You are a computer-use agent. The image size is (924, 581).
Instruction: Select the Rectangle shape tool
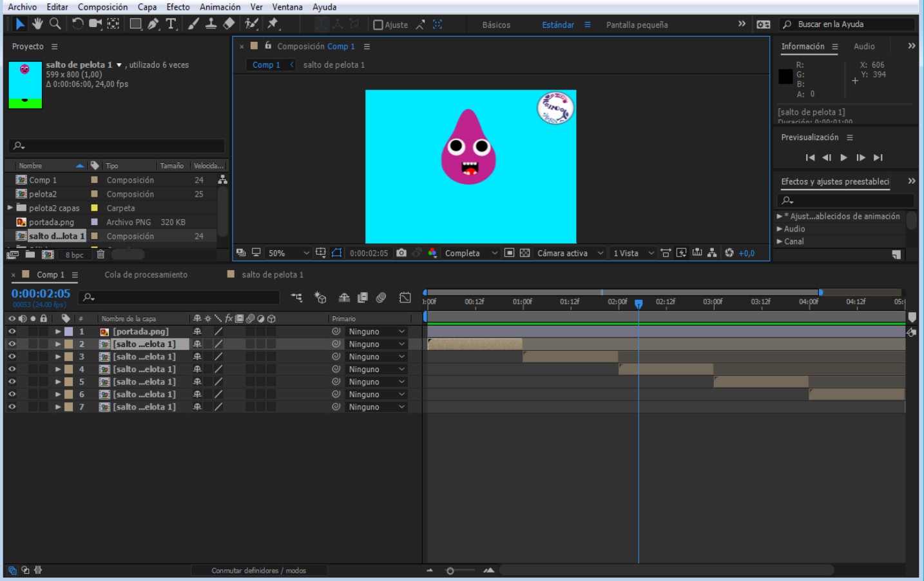tap(135, 24)
